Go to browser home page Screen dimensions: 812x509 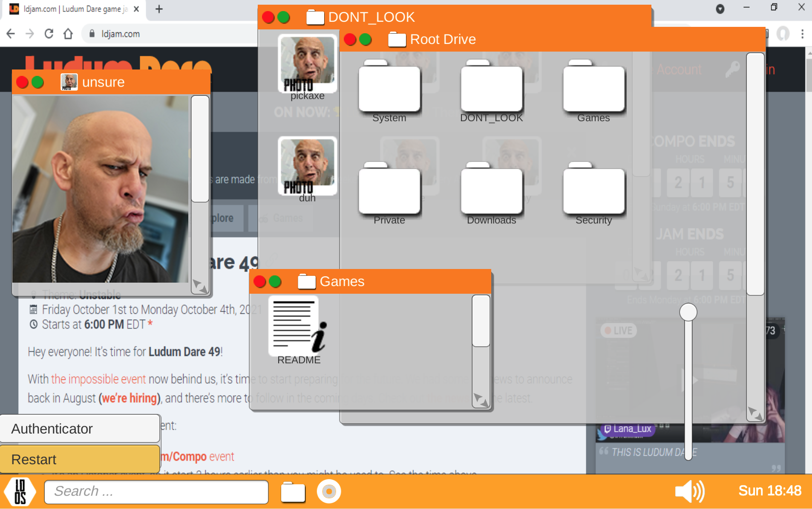pyautogui.click(x=68, y=34)
